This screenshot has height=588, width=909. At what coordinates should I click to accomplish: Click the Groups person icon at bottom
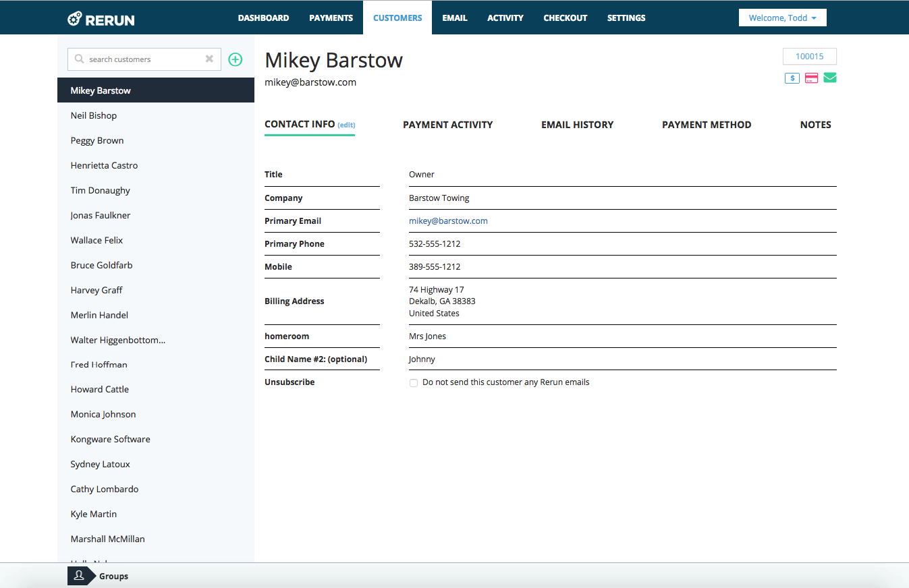(x=79, y=576)
